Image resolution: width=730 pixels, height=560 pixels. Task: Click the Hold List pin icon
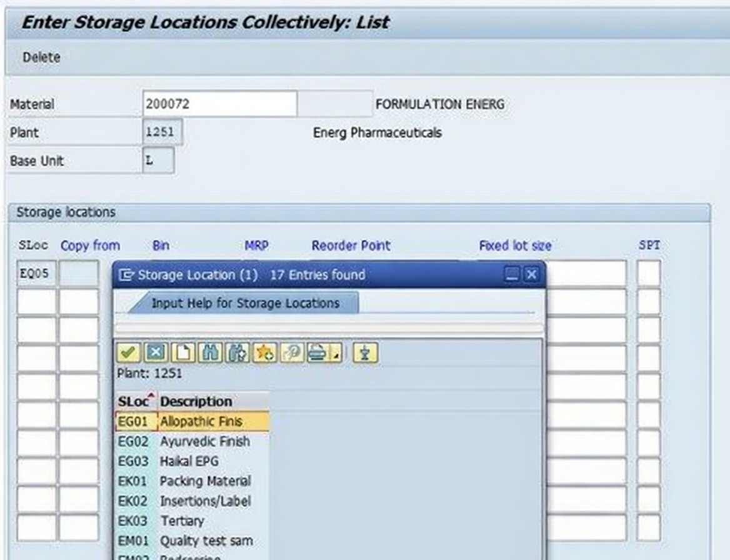tap(365, 353)
